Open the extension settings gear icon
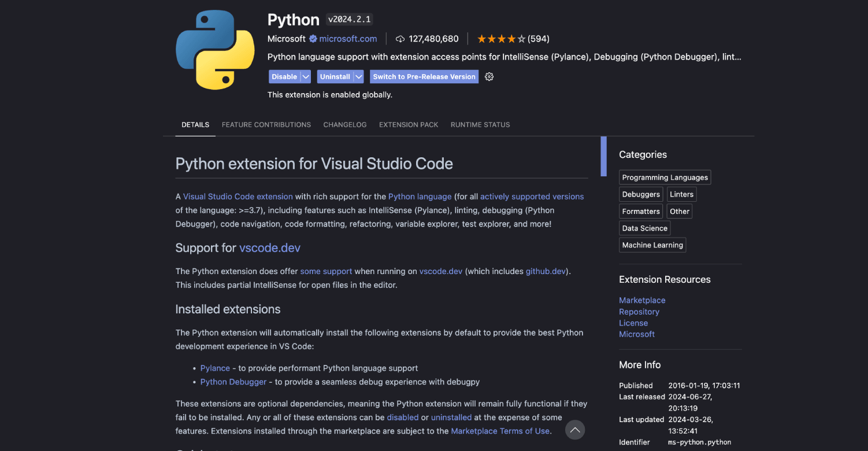Image resolution: width=868 pixels, height=451 pixels. tap(489, 77)
